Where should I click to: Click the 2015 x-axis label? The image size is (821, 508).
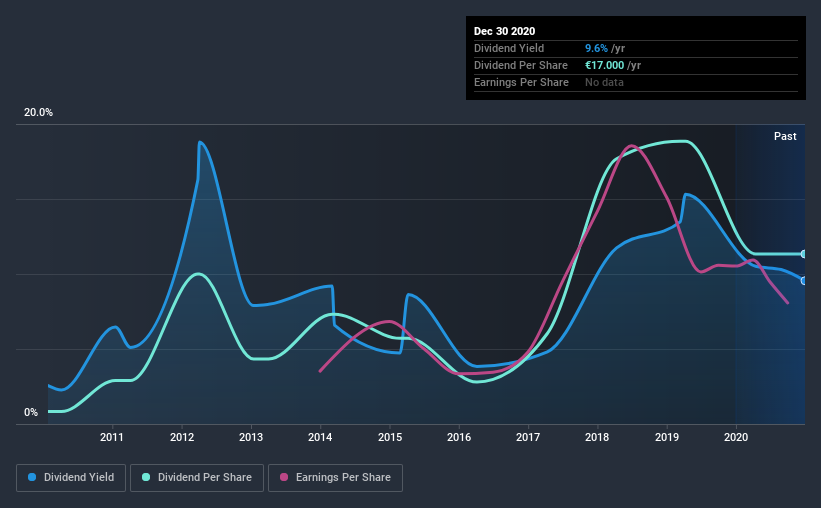tap(390, 437)
